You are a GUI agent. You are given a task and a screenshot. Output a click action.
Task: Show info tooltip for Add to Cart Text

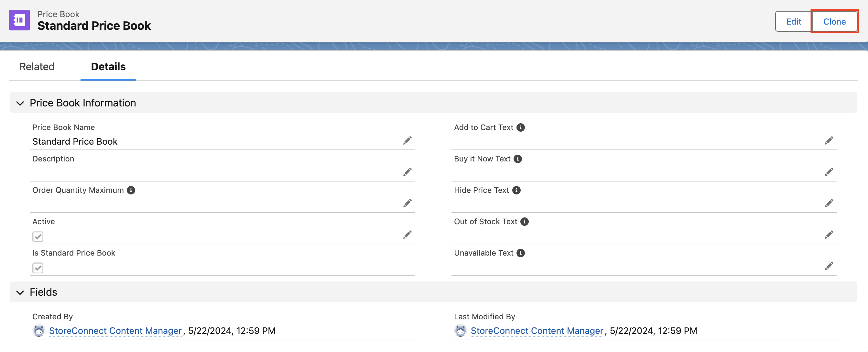(520, 127)
